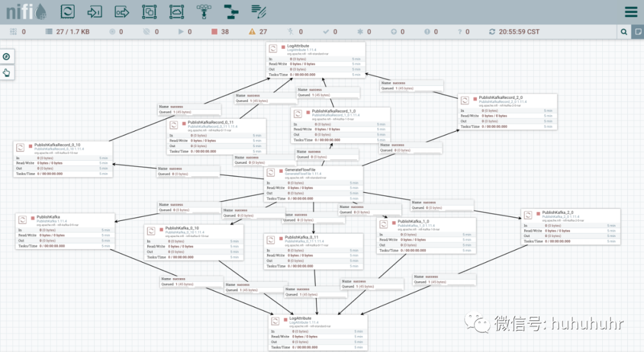Screen dimensions: 644x352
Task: Click the locally modified asterisk count
Action: click(x=364, y=32)
